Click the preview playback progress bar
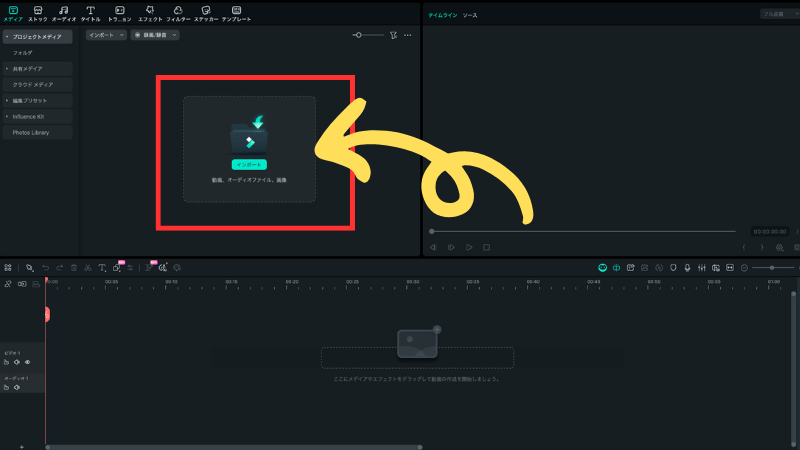Screen dimensions: 800x450 (x=583, y=232)
